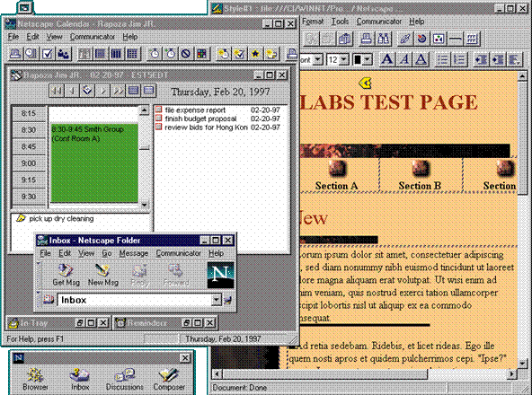Click the no-entry prohibited icon in Calendar toolbar
The height and width of the screenshot is (395, 532).
[x=186, y=54]
